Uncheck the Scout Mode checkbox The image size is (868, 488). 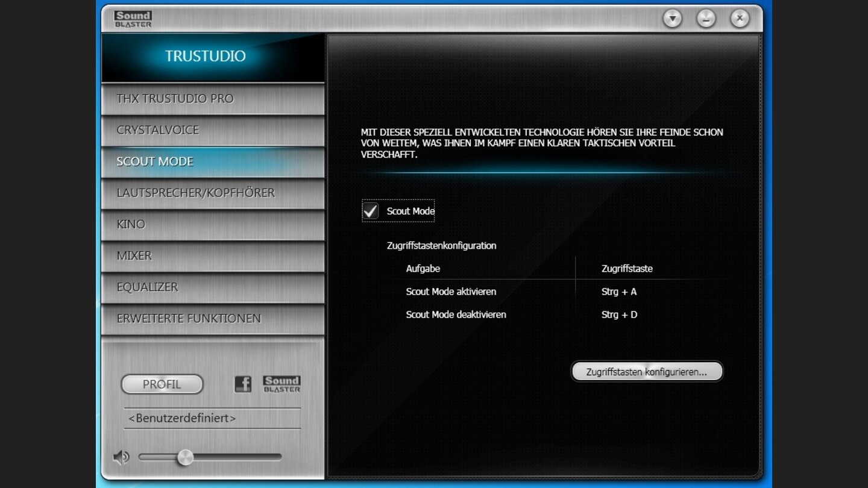click(370, 211)
